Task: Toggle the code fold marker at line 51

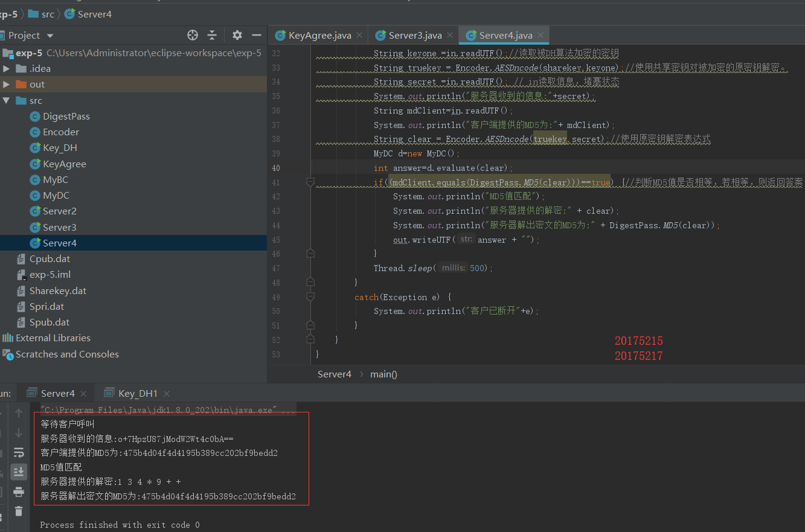Action: coord(310,325)
